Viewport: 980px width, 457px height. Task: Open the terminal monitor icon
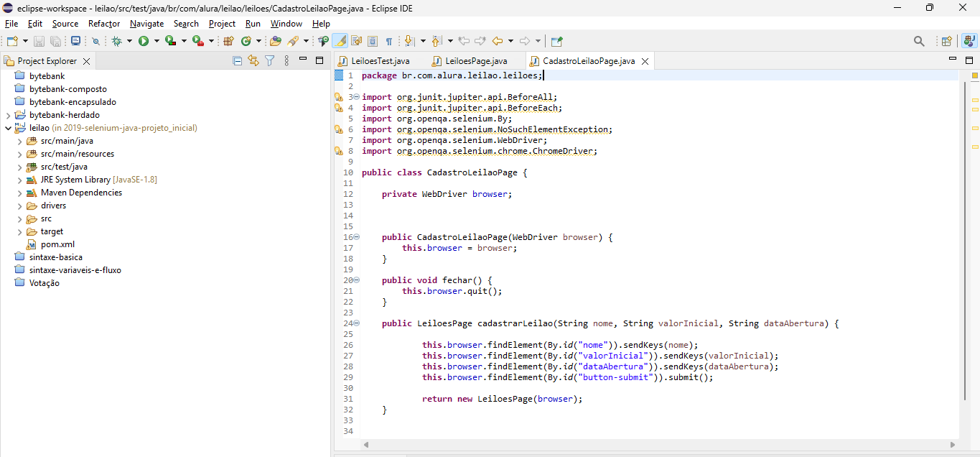point(75,41)
